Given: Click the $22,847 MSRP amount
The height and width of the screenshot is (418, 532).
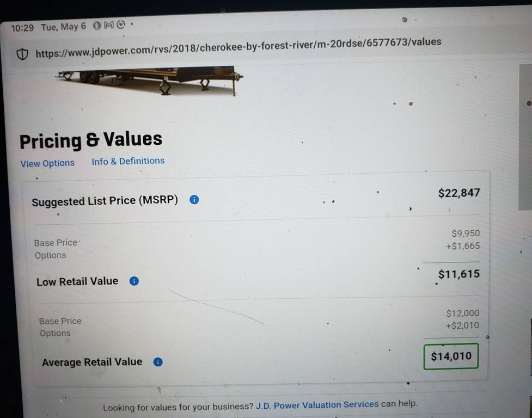Looking at the screenshot, I should click(458, 193).
